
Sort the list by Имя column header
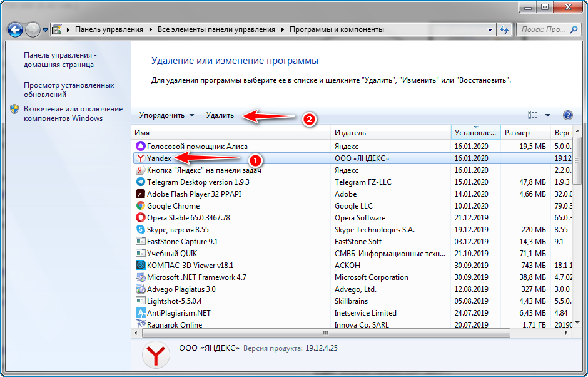(x=142, y=133)
